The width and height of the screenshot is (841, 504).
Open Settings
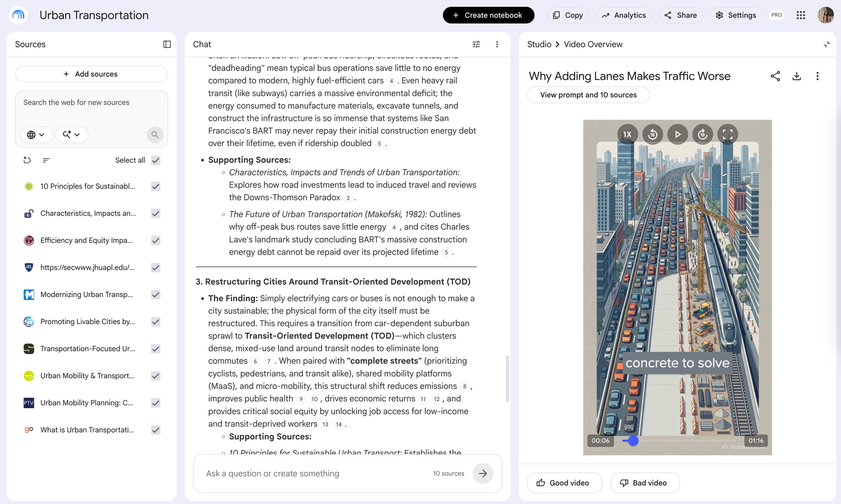736,15
